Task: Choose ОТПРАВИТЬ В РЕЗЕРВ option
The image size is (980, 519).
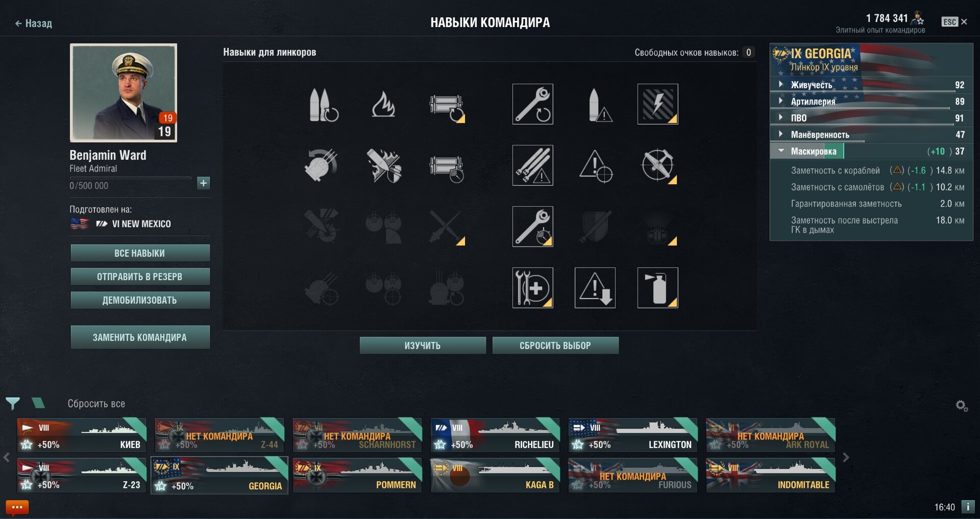Action: coord(140,277)
